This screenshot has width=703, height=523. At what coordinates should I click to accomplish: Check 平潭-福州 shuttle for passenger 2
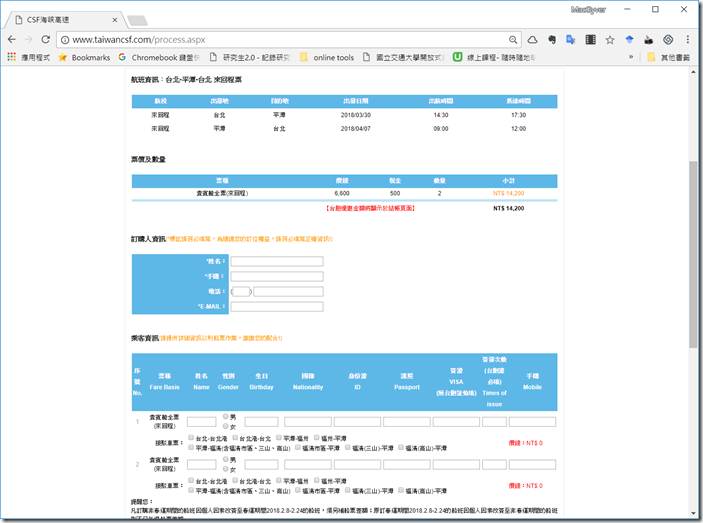(278, 480)
